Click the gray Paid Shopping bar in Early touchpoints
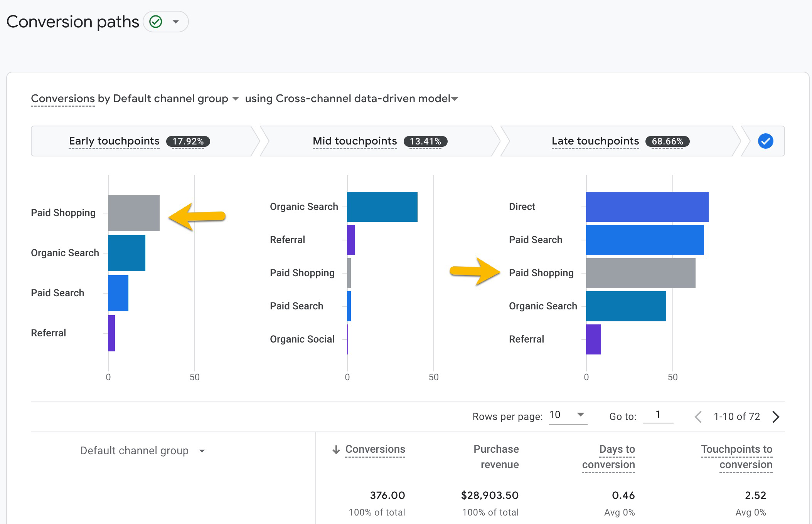Screen dimensions: 812x524 133,213
